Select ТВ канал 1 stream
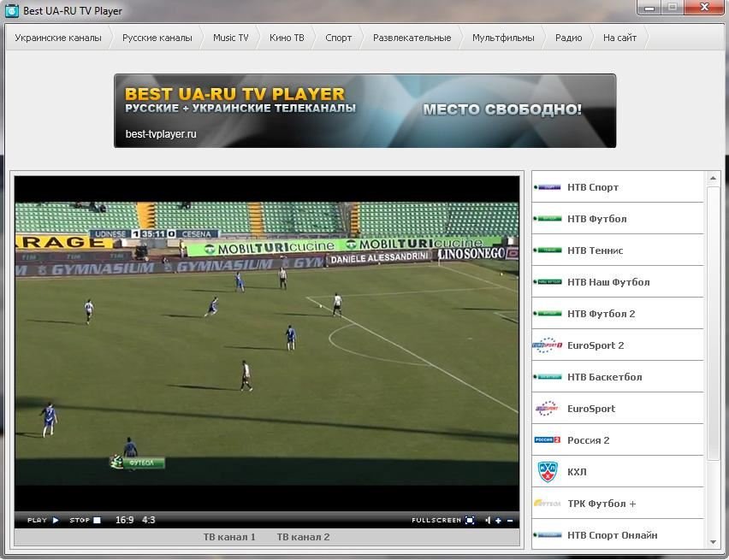729x560 pixels. 229,537
